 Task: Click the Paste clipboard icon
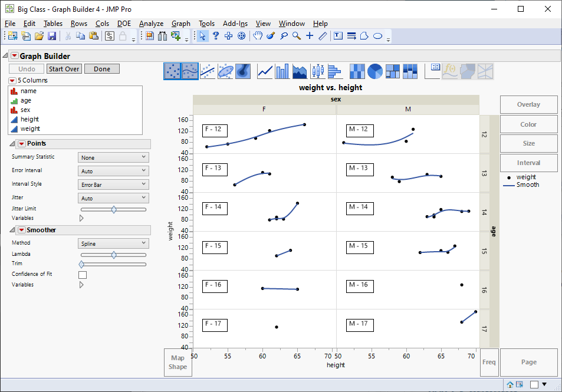[94, 36]
